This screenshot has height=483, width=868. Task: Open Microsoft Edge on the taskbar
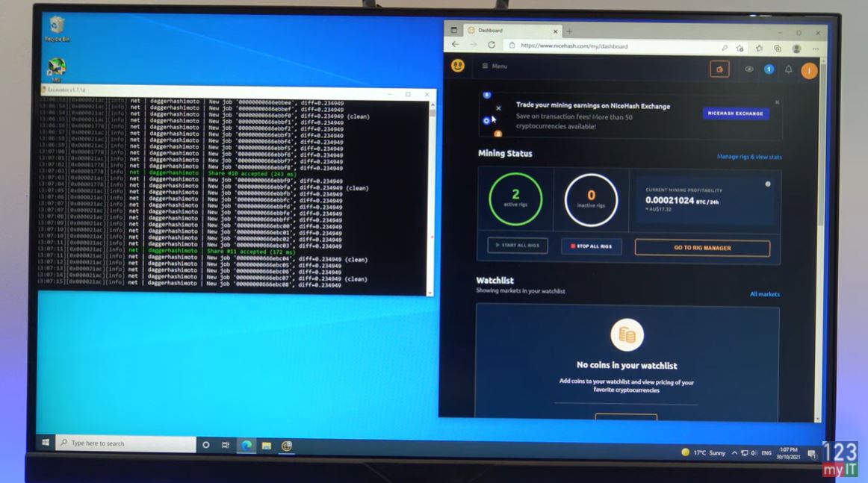[x=247, y=446]
